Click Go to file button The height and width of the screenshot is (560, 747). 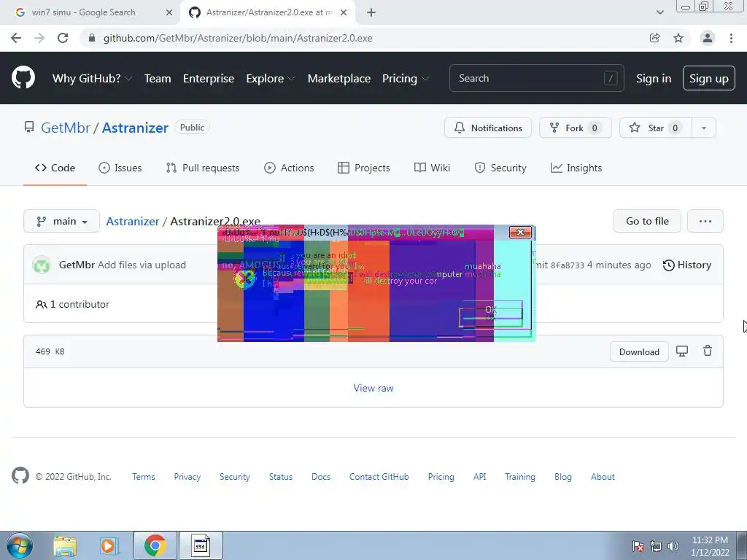click(647, 221)
